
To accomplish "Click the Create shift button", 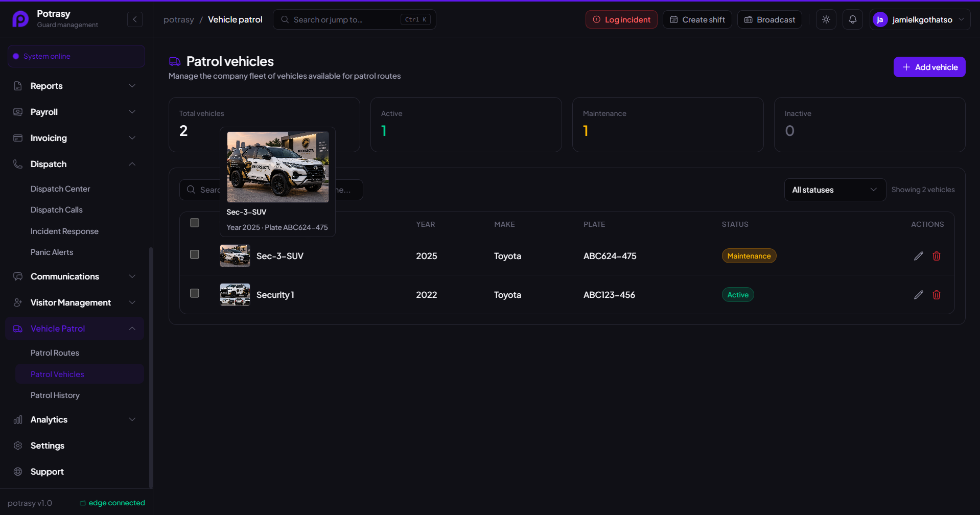I will pyautogui.click(x=697, y=19).
